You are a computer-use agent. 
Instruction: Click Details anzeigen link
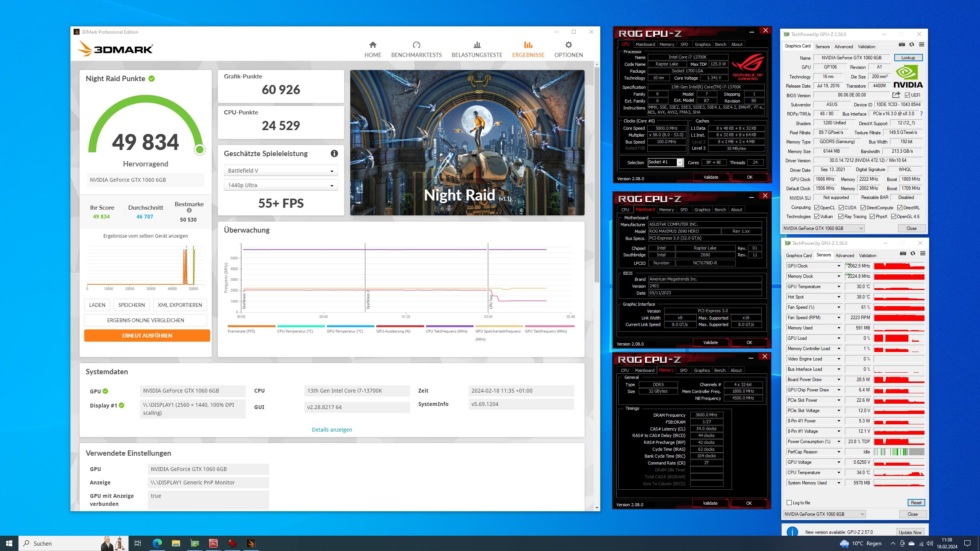tap(332, 430)
